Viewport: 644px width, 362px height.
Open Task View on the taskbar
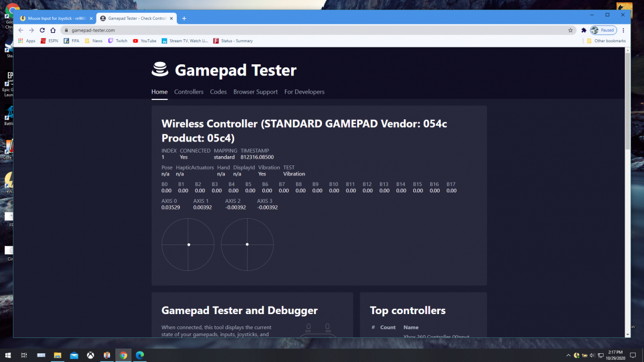24,355
